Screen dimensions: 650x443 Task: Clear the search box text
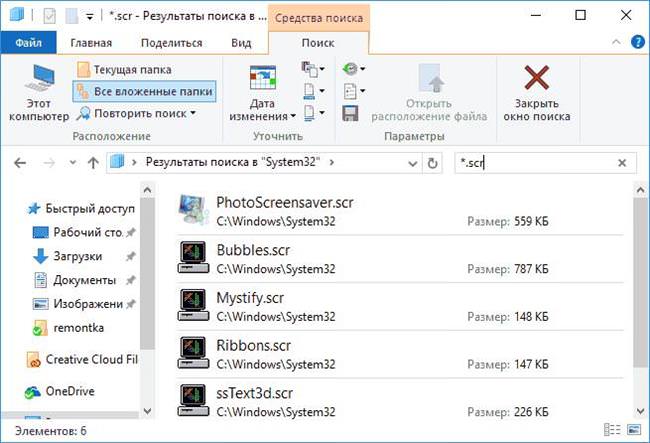click(x=622, y=163)
